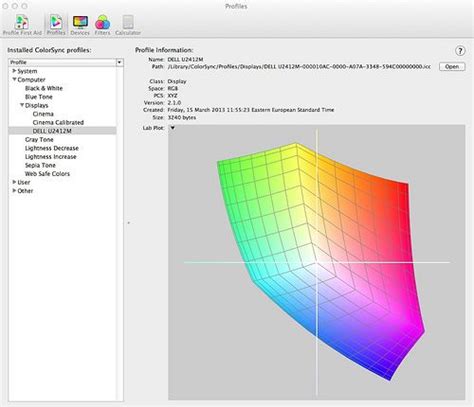Viewport: 474px width, 407px height.
Task: Open the Profile First Aid tool
Action: (x=22, y=25)
